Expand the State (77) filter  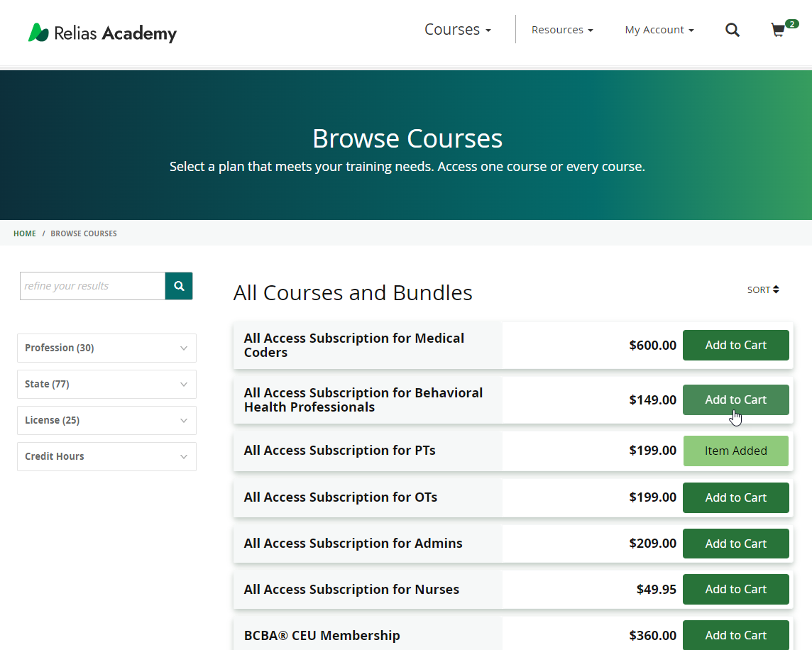click(x=106, y=384)
